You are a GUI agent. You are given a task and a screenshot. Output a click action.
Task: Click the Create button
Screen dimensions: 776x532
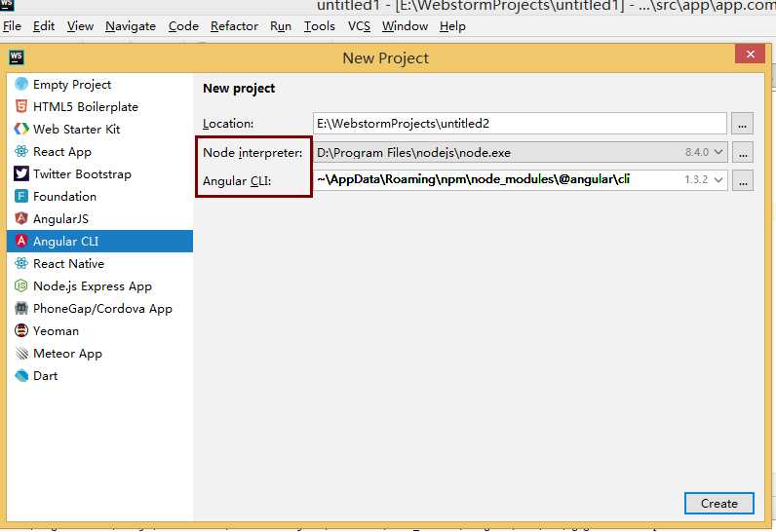pyautogui.click(x=719, y=504)
